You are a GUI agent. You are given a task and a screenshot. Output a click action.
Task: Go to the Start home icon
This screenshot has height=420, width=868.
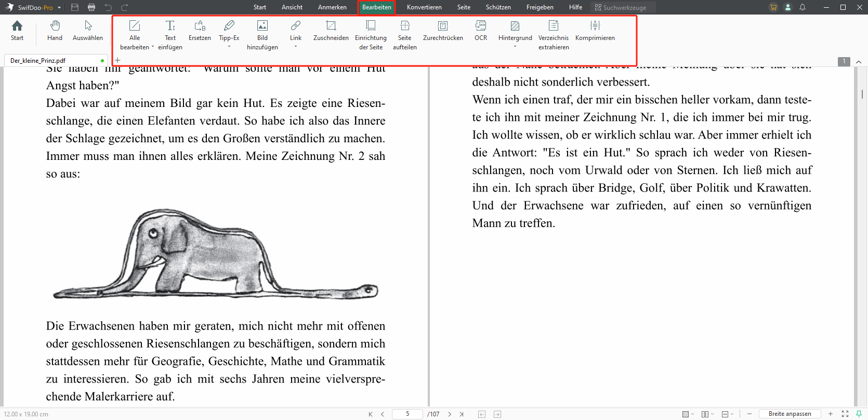pyautogui.click(x=17, y=31)
